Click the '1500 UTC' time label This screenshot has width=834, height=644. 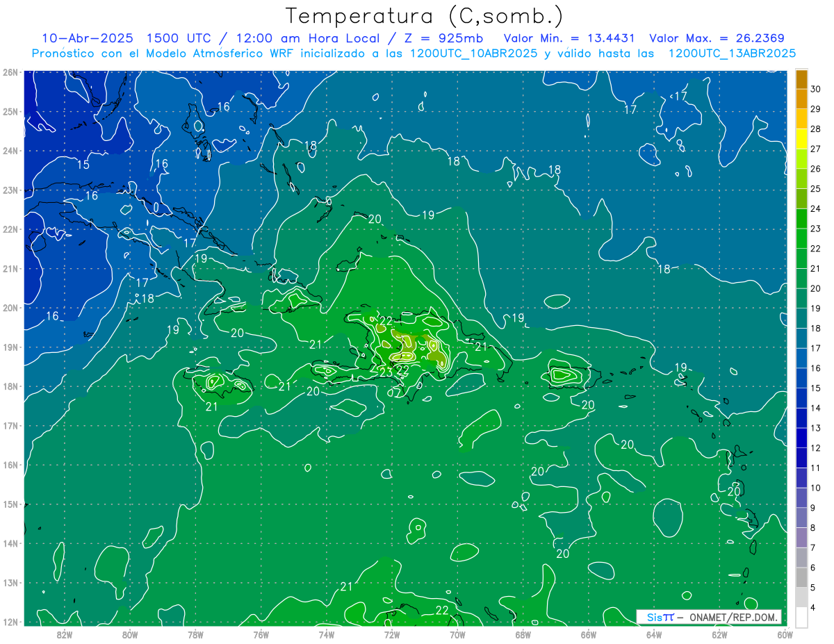[x=179, y=38]
